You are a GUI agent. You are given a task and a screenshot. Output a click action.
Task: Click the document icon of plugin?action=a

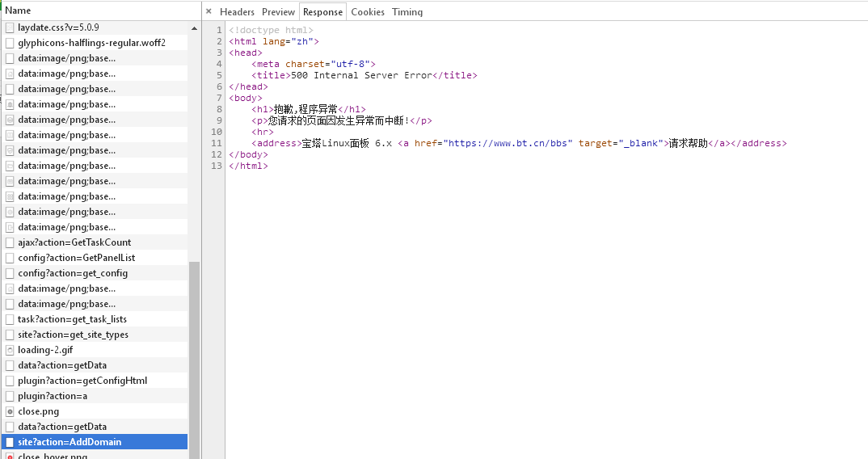[x=10, y=396]
